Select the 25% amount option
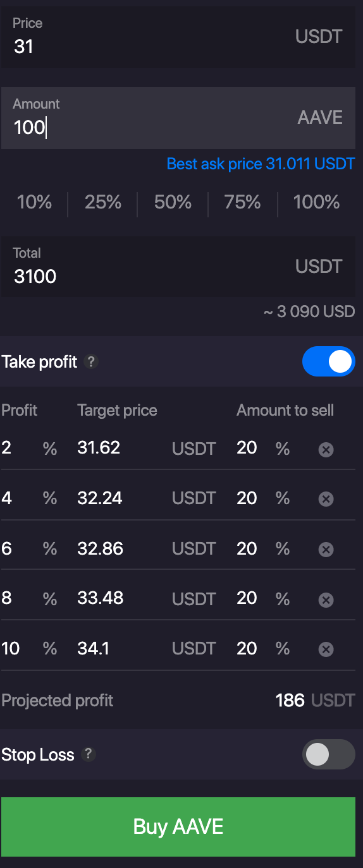Viewport: 363px width, 868px height. coord(103,202)
